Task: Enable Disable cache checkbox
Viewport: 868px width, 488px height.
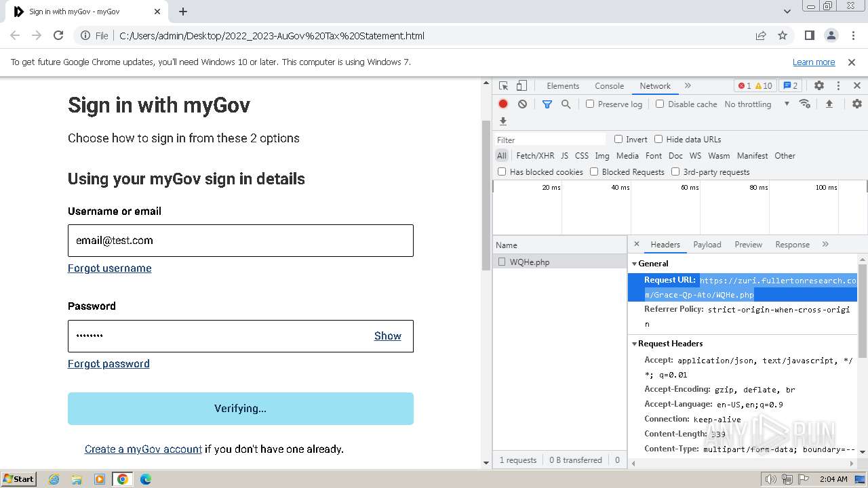Action: tap(660, 104)
